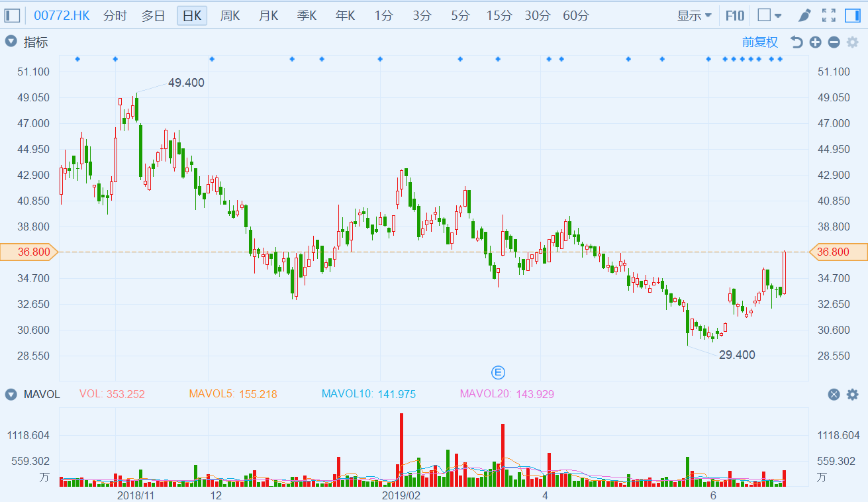
Task: Switch to 分时 intraday tab
Action: click(x=115, y=15)
